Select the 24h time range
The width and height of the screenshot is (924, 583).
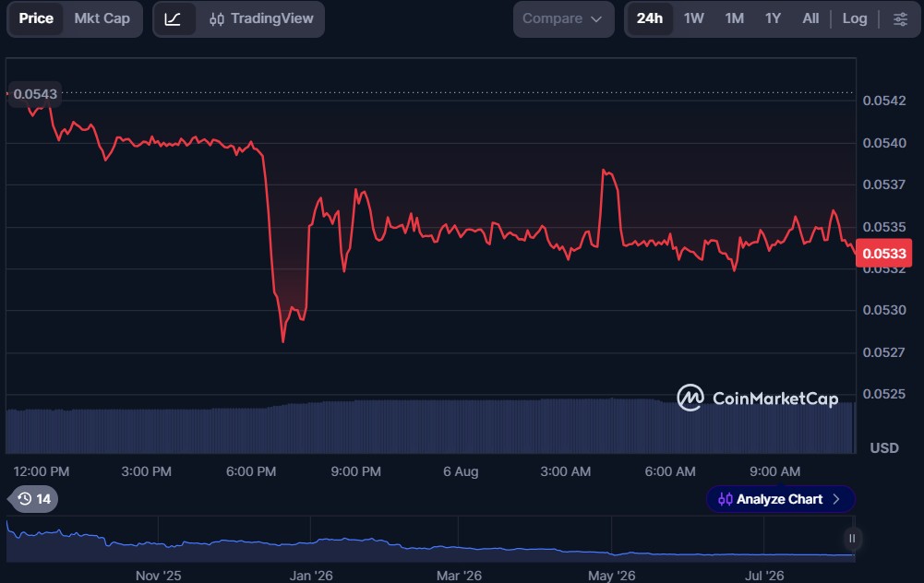(x=650, y=18)
